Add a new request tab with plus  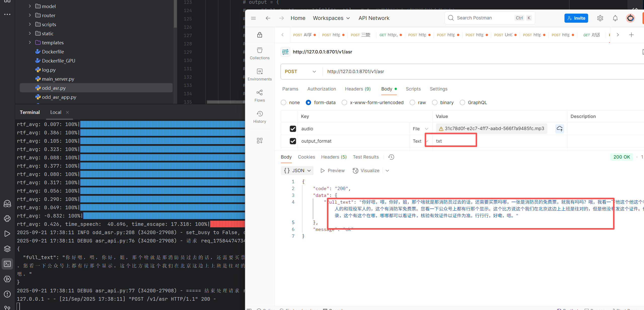[x=631, y=35]
